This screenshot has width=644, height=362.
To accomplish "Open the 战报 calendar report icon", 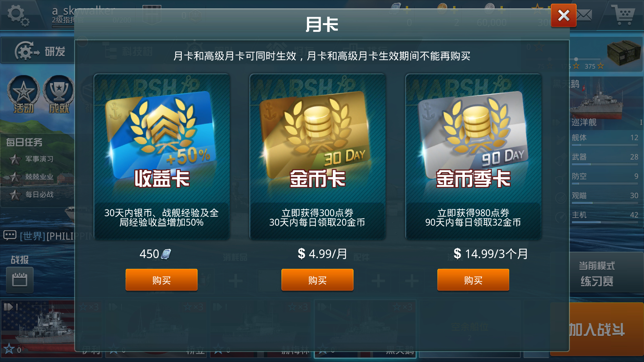I will pos(19,280).
